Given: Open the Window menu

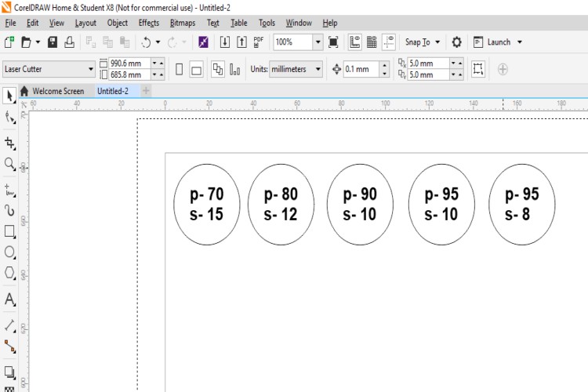Looking at the screenshot, I should coord(299,23).
